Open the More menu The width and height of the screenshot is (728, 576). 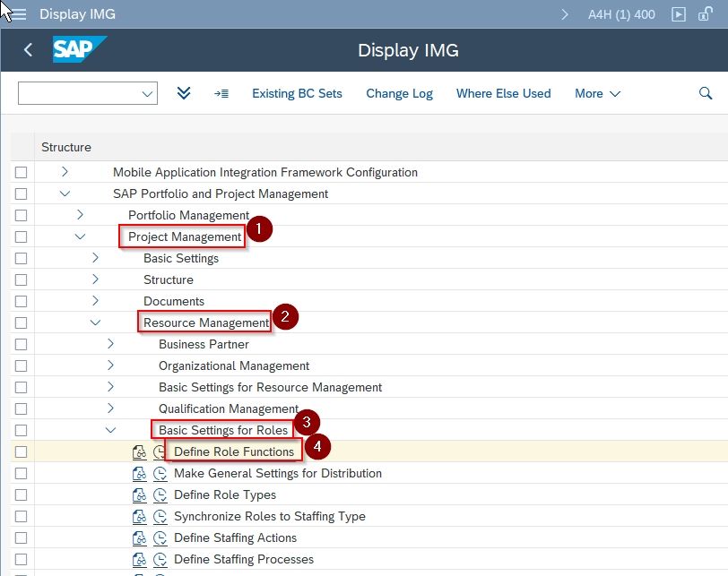coord(597,94)
